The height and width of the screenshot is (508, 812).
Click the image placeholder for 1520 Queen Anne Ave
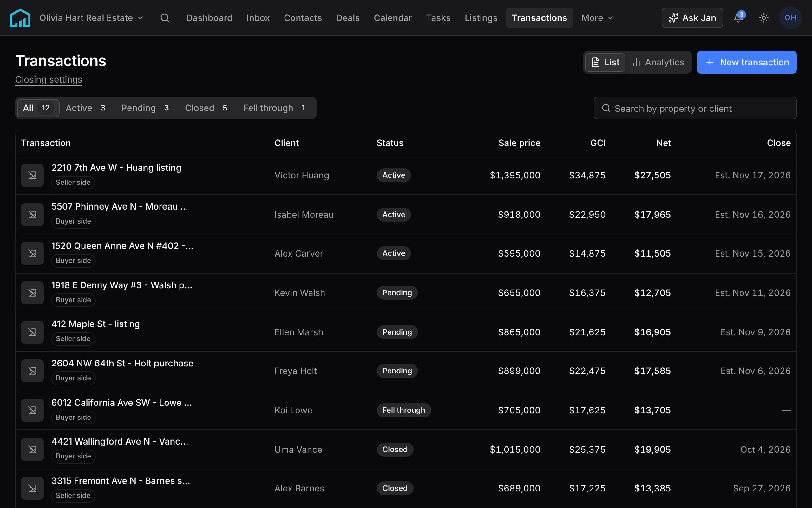[x=32, y=253]
